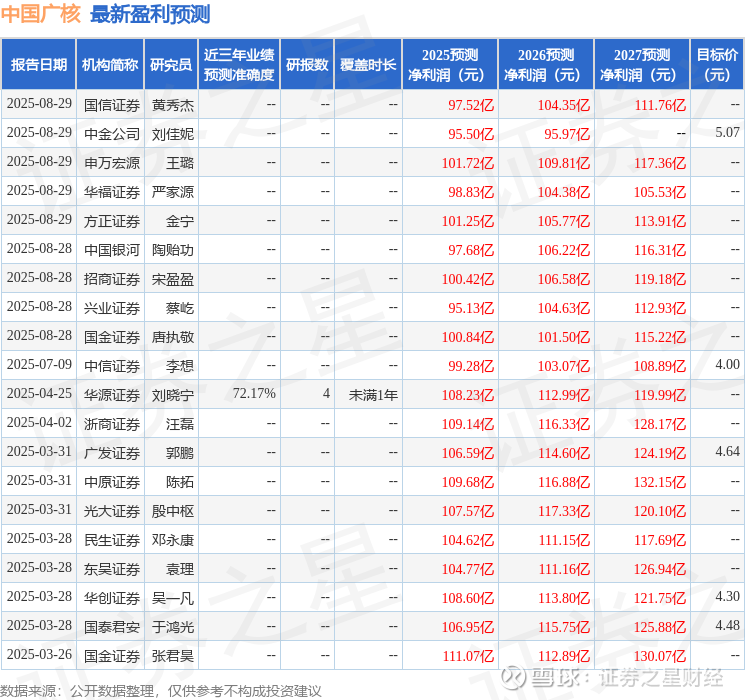Click 中国银河 institution cell
Screen dimensions: 745x700
(112, 250)
